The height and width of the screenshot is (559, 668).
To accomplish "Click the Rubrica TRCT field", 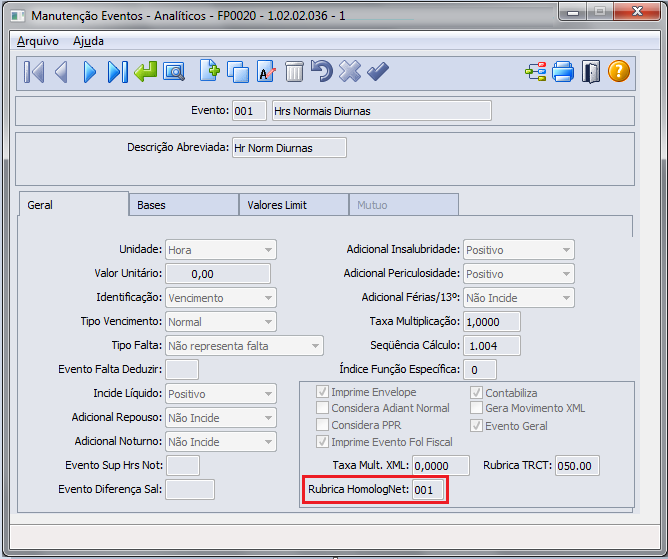I will [577, 465].
